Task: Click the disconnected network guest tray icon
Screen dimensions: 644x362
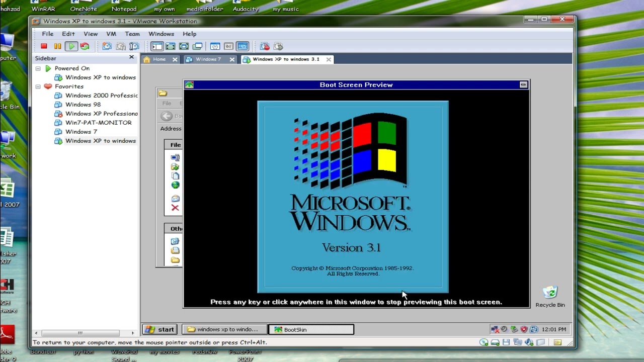Action: pyautogui.click(x=495, y=329)
